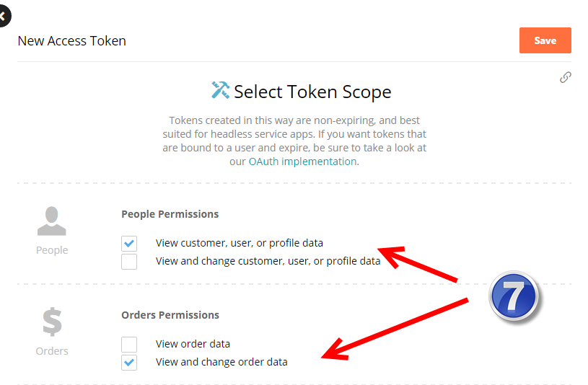Click the blue number 7 badge
The height and width of the screenshot is (385, 588).
point(514,296)
